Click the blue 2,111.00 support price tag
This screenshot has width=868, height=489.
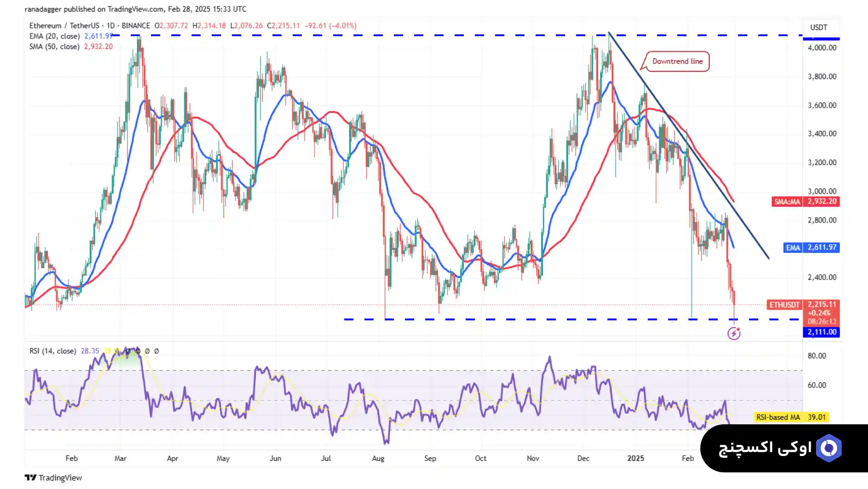(821, 332)
